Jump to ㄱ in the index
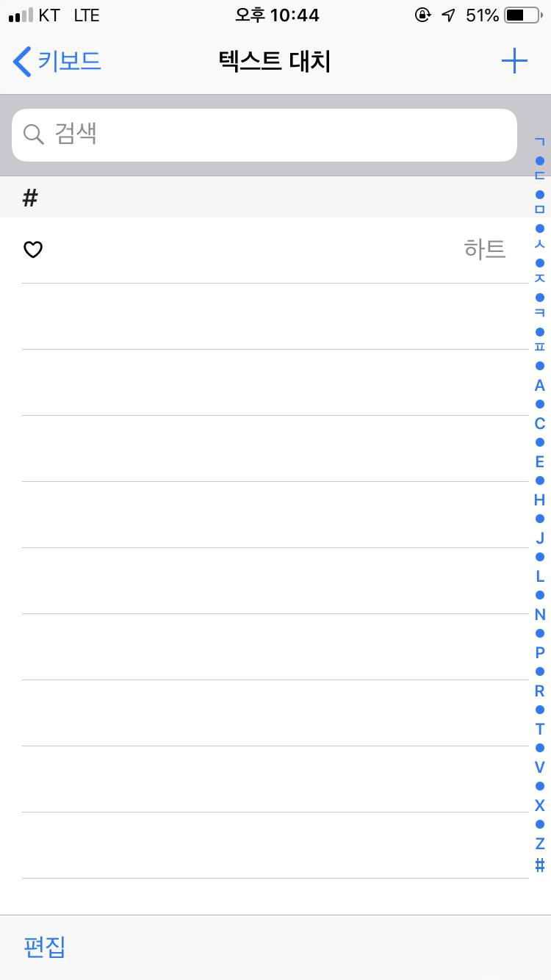 [540, 141]
